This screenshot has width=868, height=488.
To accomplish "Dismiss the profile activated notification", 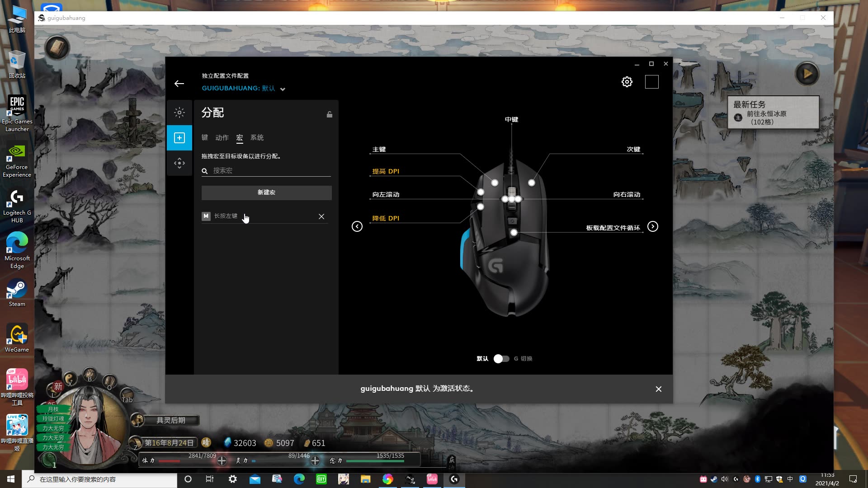I will 658,389.
